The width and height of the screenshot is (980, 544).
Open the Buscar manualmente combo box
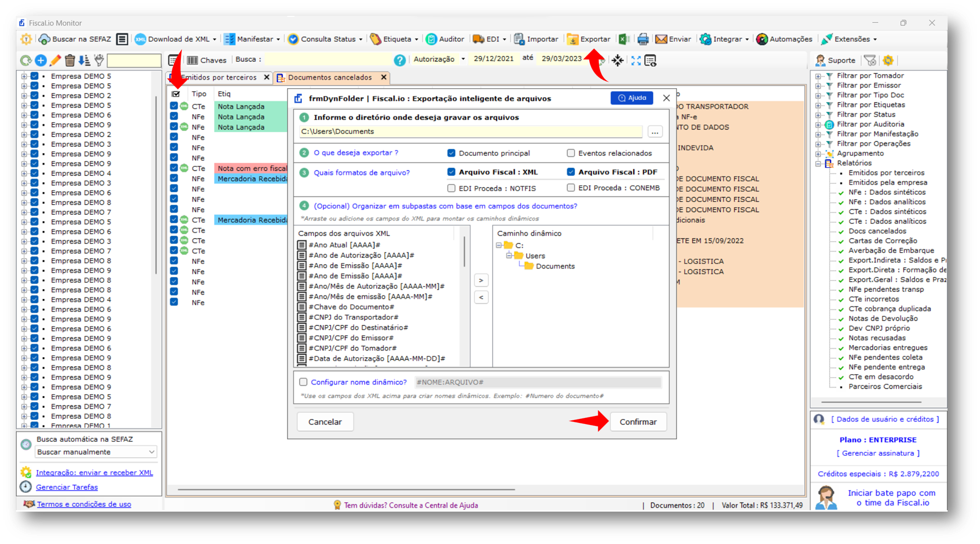(x=96, y=452)
